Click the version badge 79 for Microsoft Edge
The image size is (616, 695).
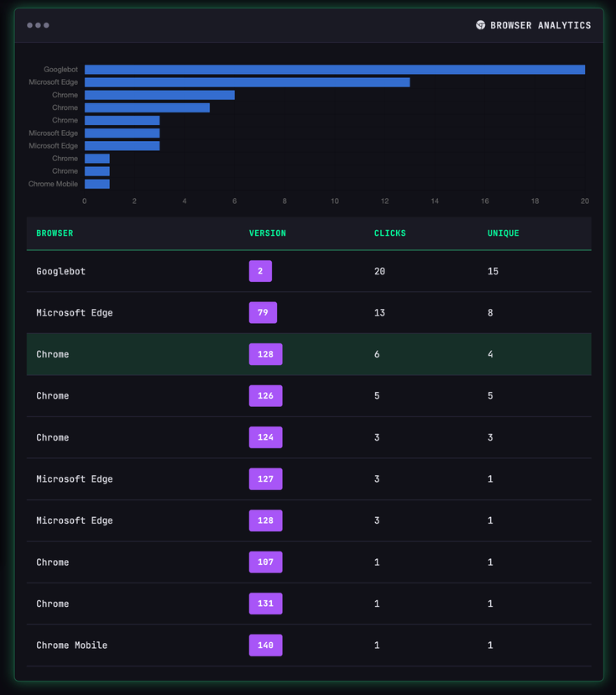click(263, 312)
